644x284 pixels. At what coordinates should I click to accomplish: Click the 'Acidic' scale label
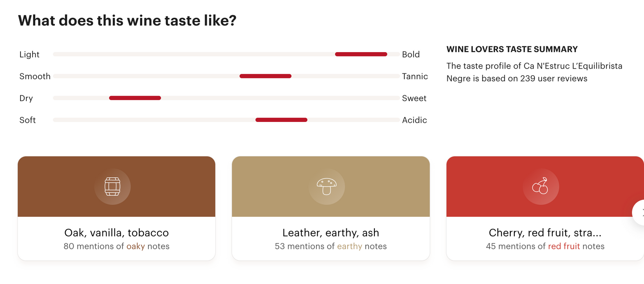[x=414, y=120]
